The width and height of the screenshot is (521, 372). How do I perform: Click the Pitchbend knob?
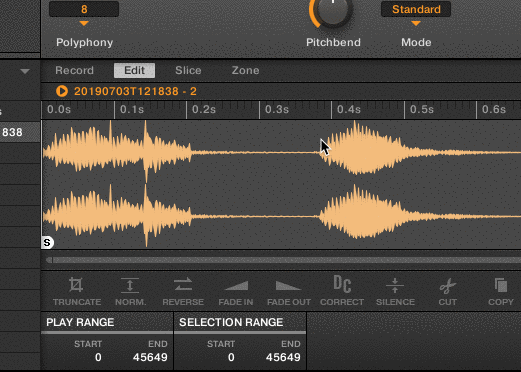coord(332,10)
